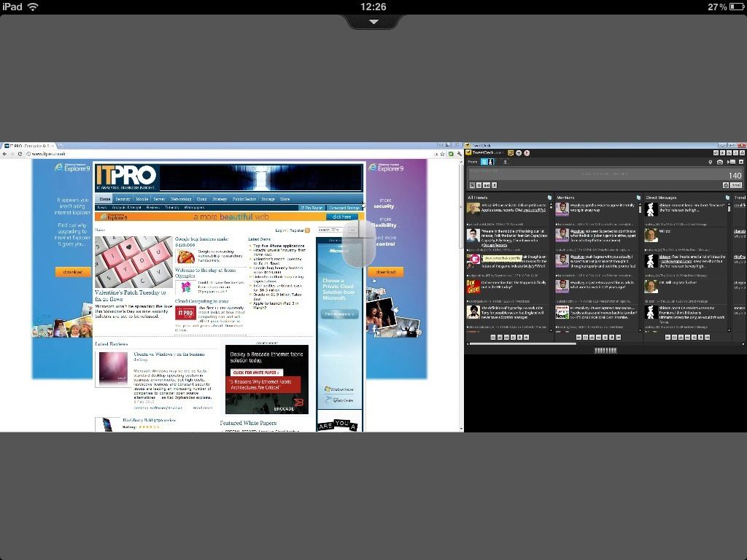Click the green browser extension icon

(451, 154)
